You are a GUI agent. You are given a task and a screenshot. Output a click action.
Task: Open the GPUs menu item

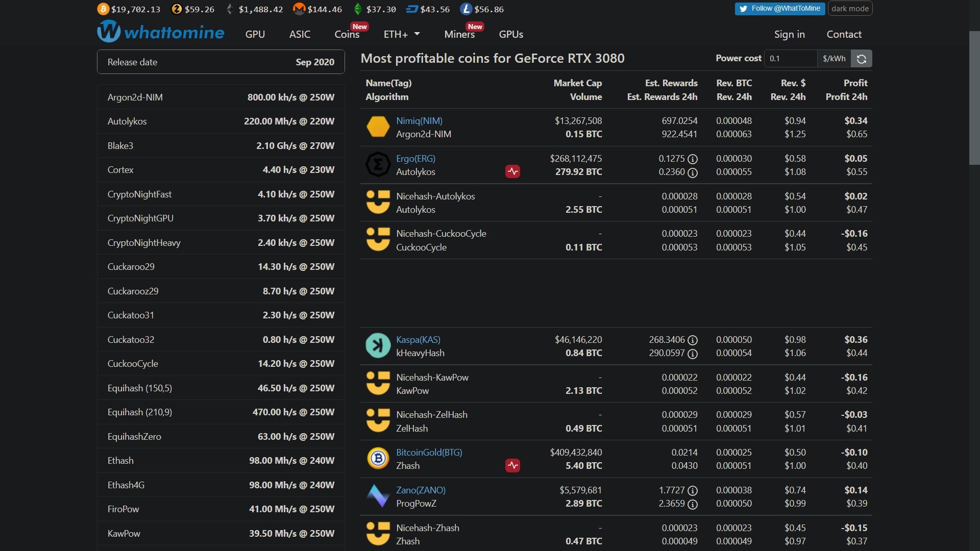(x=511, y=34)
